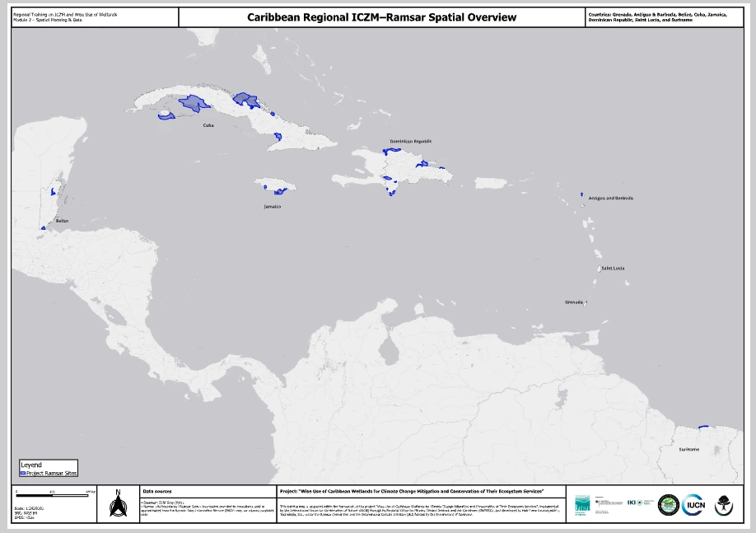Screen dimensions: 756x533
Task: Click the Antigua and Barbuda label
Action: click(x=610, y=198)
